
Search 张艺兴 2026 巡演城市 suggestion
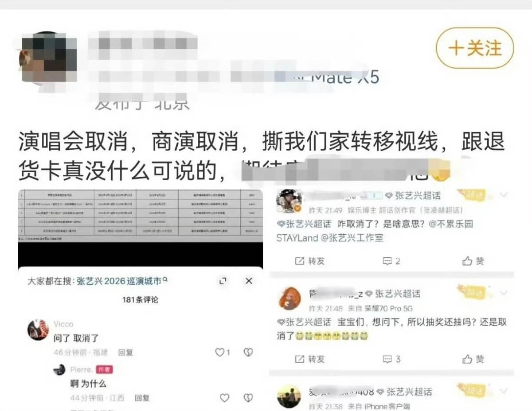[122, 281]
